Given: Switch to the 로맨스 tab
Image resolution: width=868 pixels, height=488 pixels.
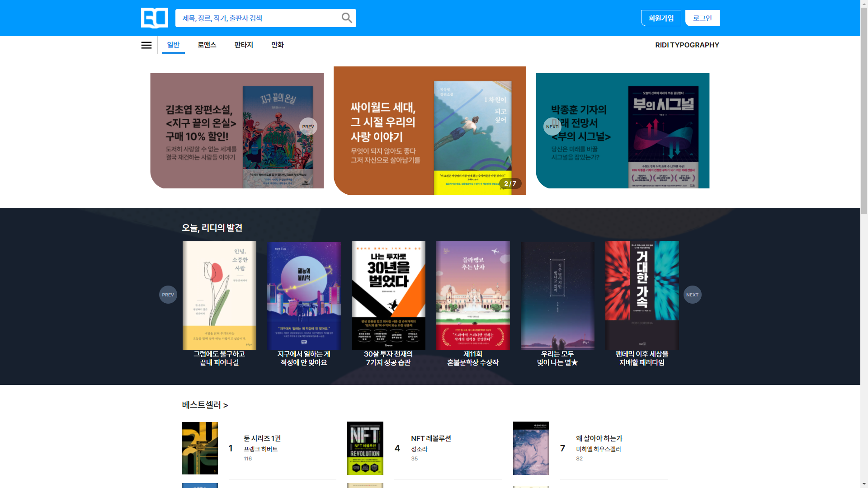Looking at the screenshot, I should click(207, 45).
